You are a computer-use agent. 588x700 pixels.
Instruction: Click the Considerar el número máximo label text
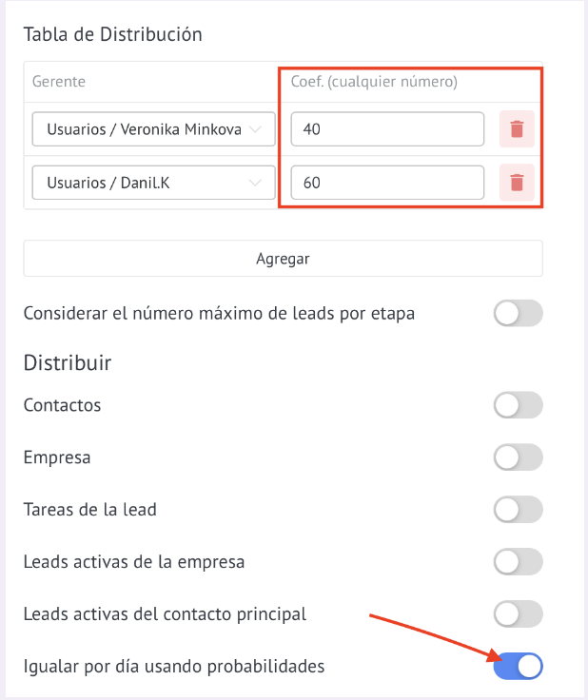[x=219, y=314]
